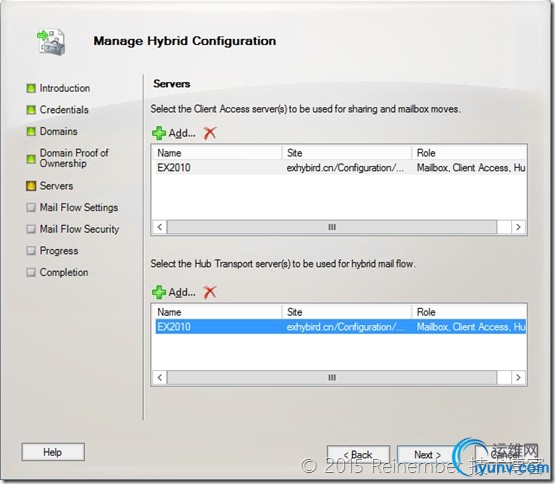
Task: Click the Progress step indicator square
Action: (x=31, y=251)
